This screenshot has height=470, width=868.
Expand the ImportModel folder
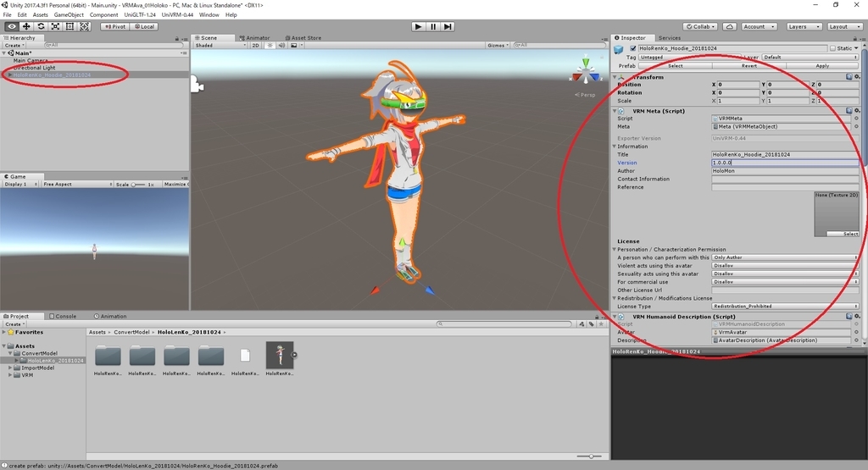click(x=10, y=368)
